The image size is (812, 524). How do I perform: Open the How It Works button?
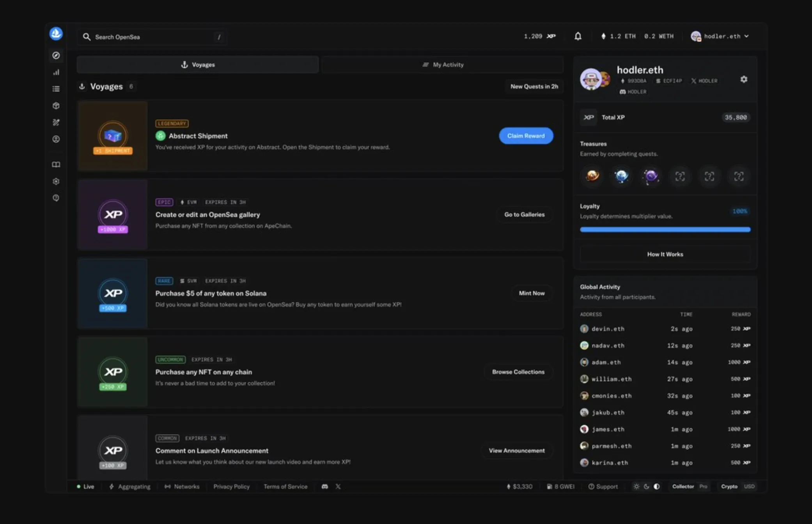point(665,254)
